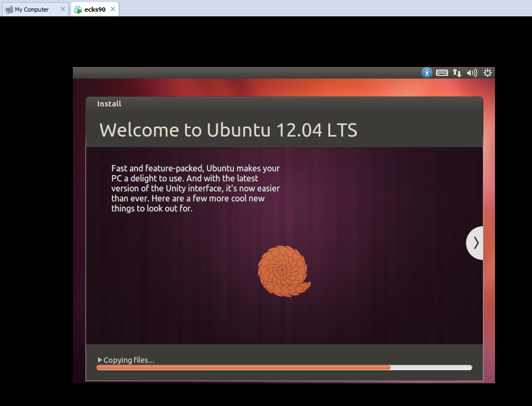The width and height of the screenshot is (532, 406).
Task: Click the installation progress bar
Action: click(x=284, y=368)
